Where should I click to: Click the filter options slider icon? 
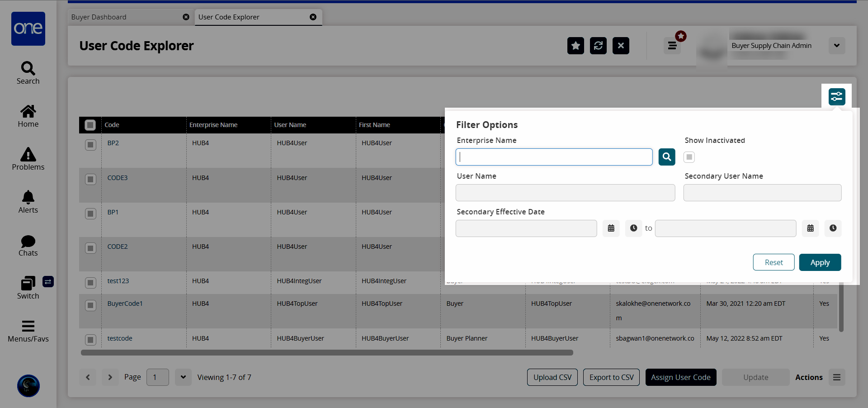(836, 96)
